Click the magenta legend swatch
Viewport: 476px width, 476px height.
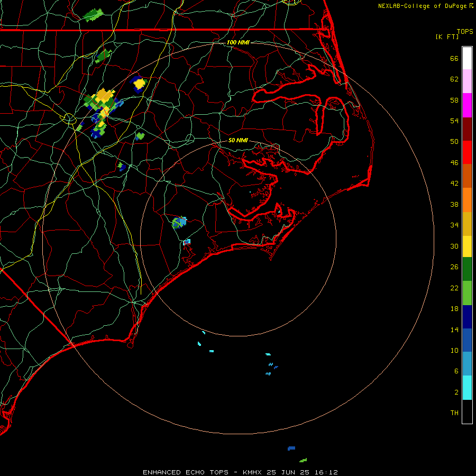point(467,105)
